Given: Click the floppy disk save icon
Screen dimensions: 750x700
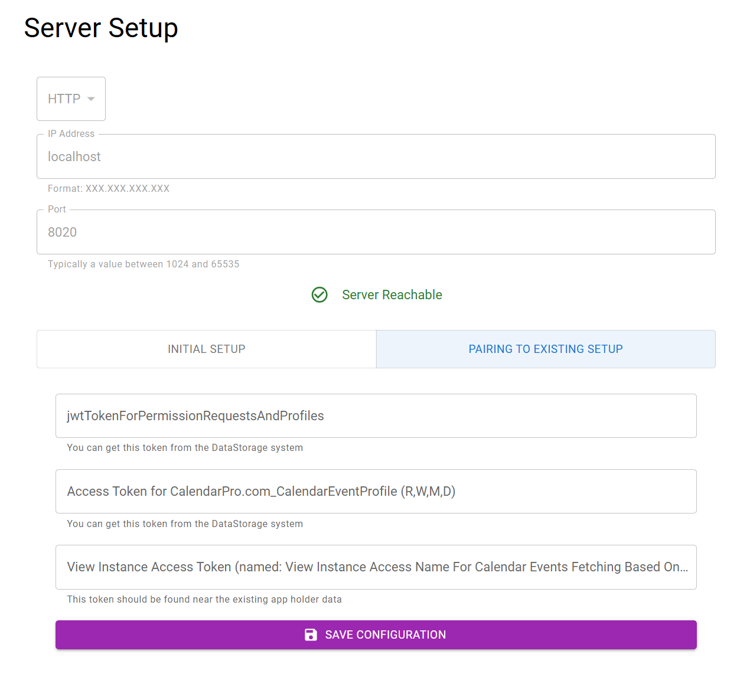Looking at the screenshot, I should tap(311, 634).
